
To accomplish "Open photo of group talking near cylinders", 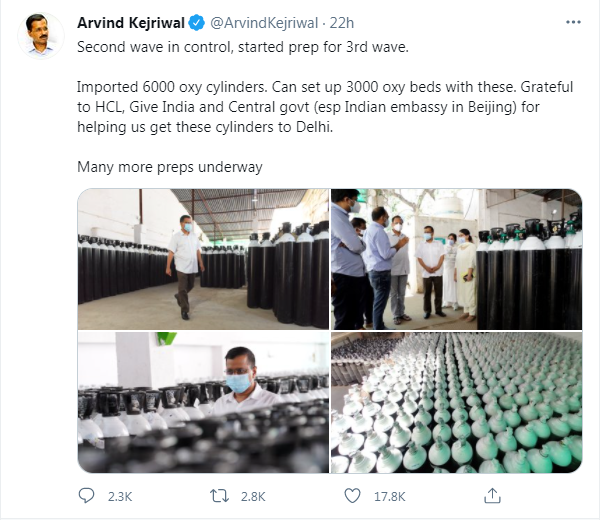I will (x=456, y=256).
